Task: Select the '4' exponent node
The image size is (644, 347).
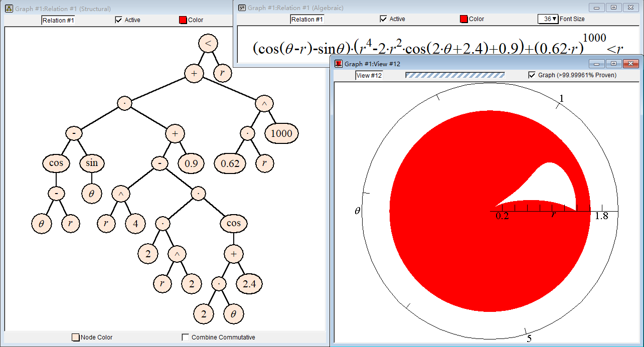Action: coord(135,224)
